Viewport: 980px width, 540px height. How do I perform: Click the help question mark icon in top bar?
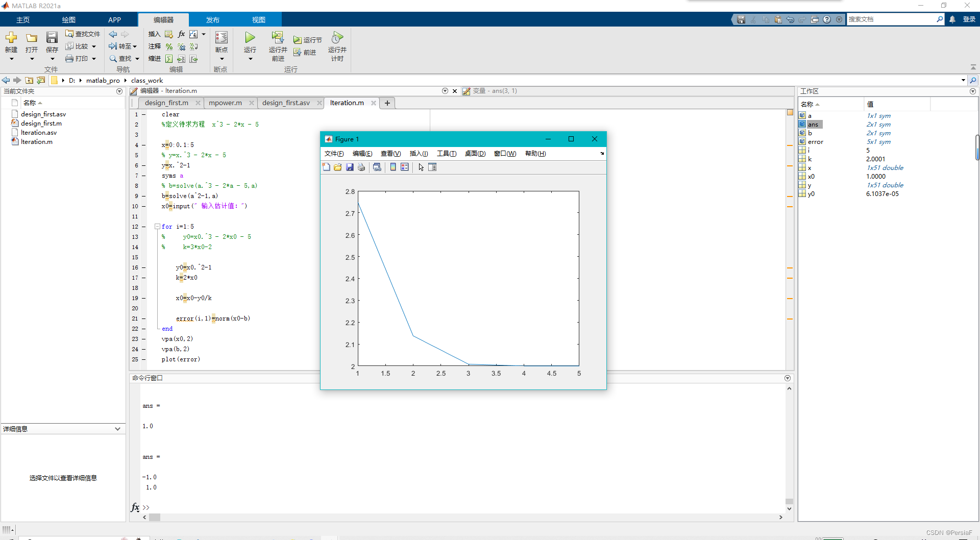[x=827, y=19]
